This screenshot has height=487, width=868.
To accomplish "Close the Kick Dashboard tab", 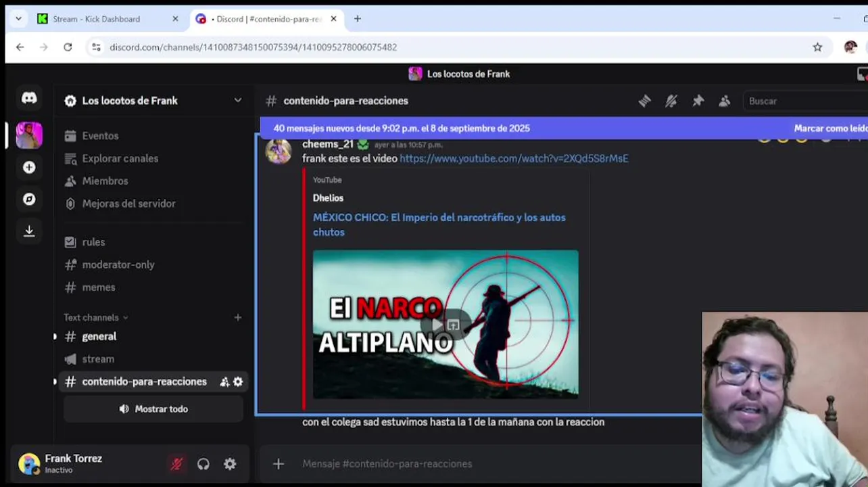I will click(175, 19).
